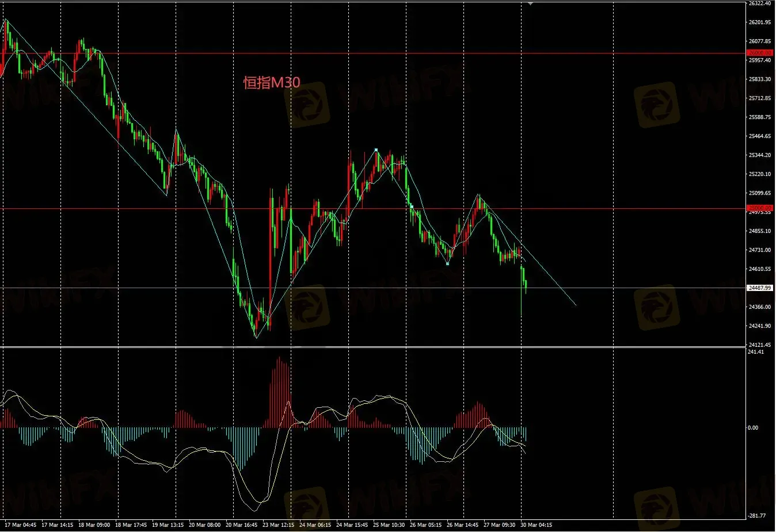Click the 恒指M30 chart label

coord(272,83)
